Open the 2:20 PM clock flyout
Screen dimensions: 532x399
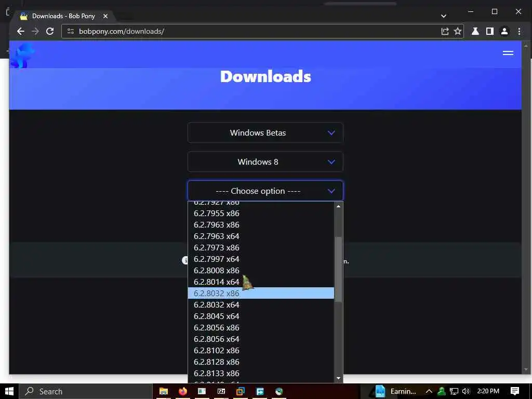pos(488,391)
